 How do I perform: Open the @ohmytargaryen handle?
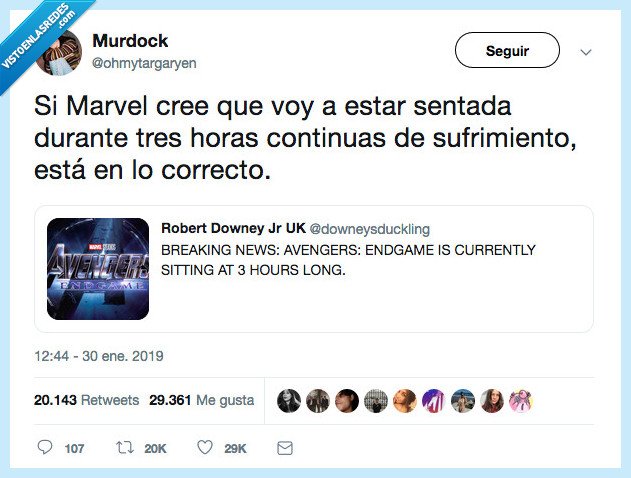[x=144, y=63]
